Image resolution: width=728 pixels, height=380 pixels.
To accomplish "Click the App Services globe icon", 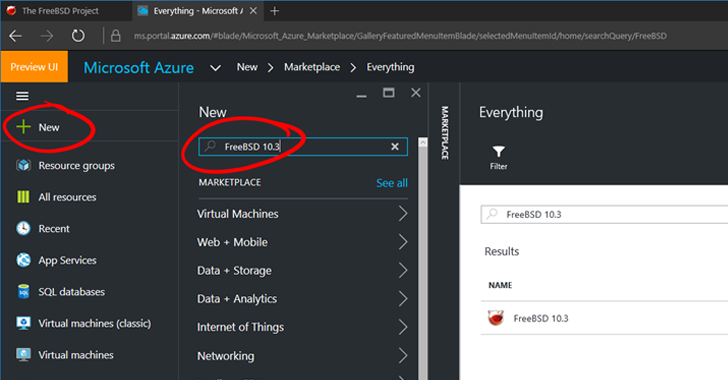I will point(23,260).
